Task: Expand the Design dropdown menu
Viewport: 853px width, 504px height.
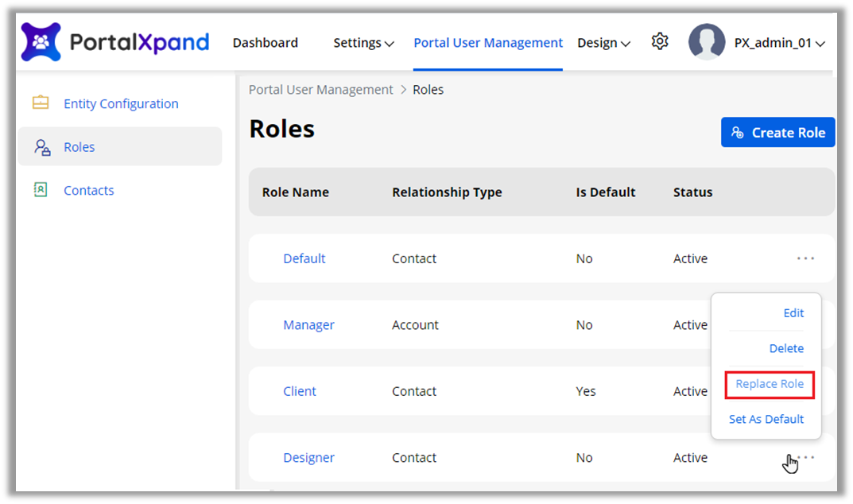Action: click(x=603, y=43)
